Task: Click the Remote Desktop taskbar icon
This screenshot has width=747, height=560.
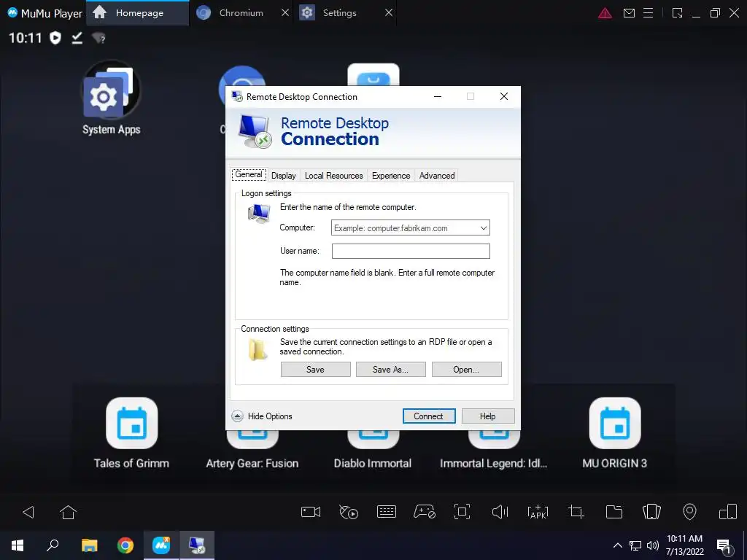Action: (197, 545)
